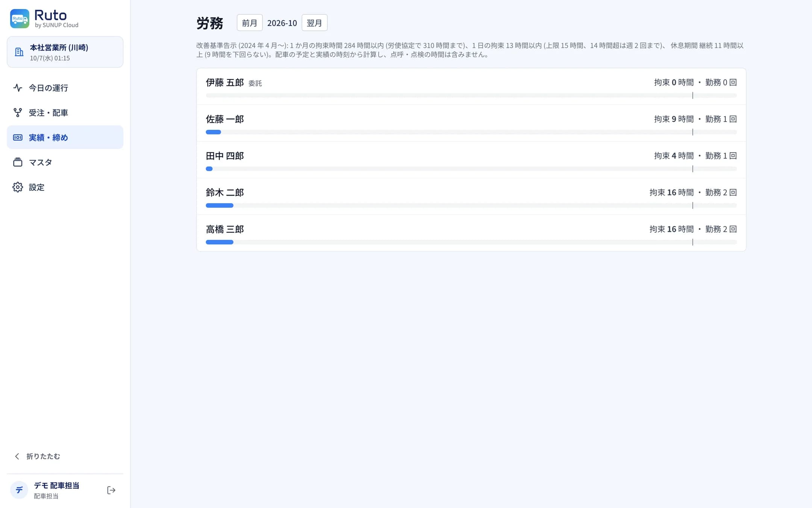Select driver row 鈴木 二郎
The width and height of the screenshot is (812, 508).
pyautogui.click(x=471, y=196)
